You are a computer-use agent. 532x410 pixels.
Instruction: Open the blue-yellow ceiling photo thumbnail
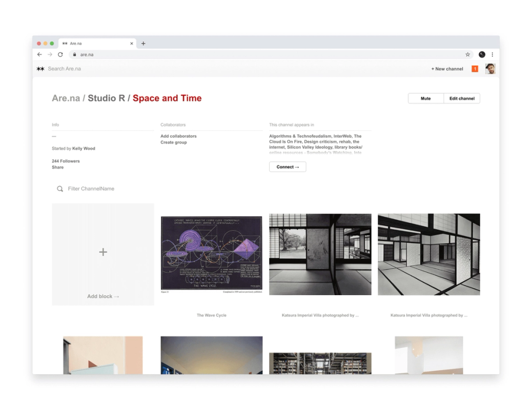coord(211,355)
